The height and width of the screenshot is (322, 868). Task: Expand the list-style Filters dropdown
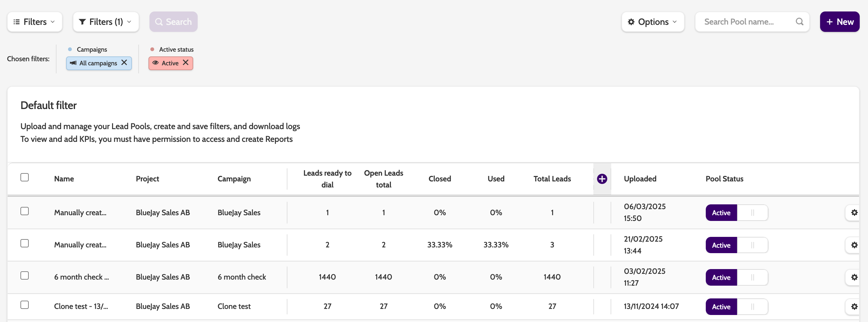click(x=34, y=22)
